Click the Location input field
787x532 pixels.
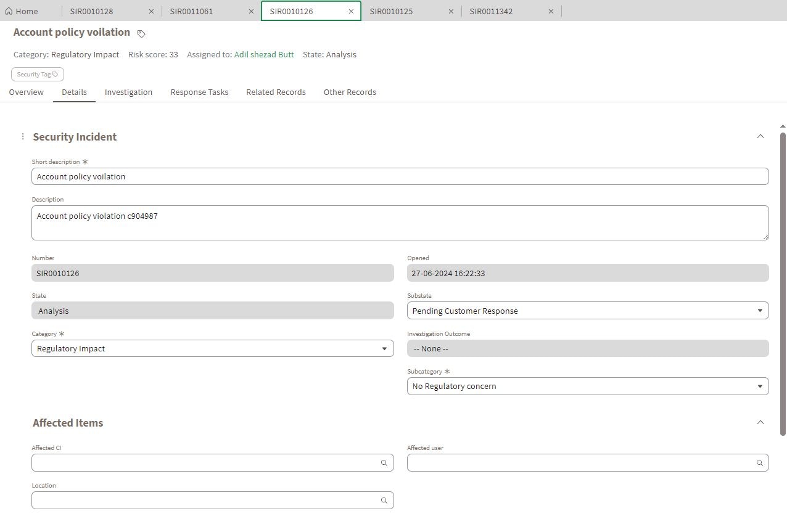pos(213,500)
